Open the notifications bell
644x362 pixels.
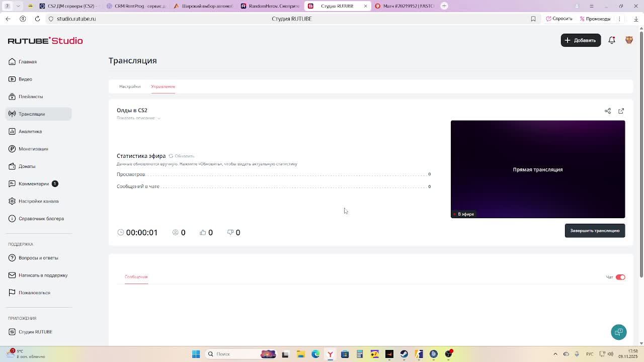[x=612, y=40]
